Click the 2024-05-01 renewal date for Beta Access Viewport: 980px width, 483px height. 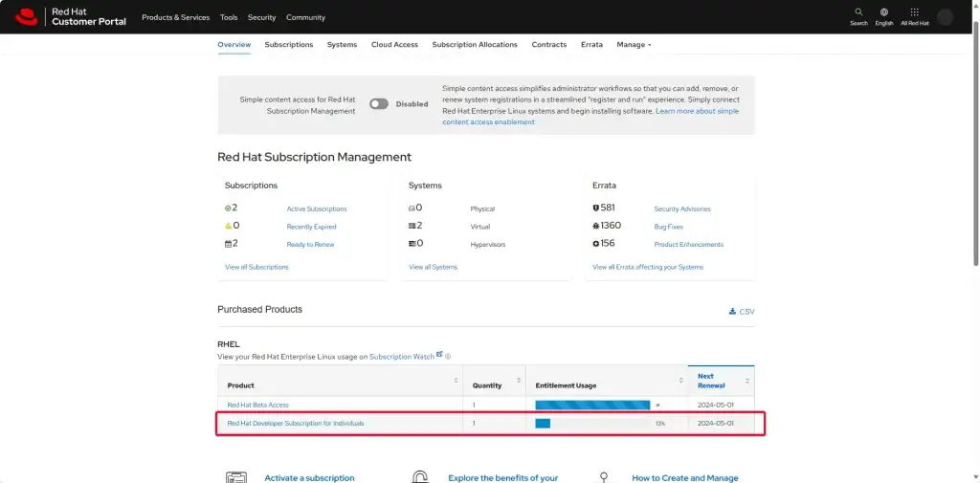(x=716, y=405)
